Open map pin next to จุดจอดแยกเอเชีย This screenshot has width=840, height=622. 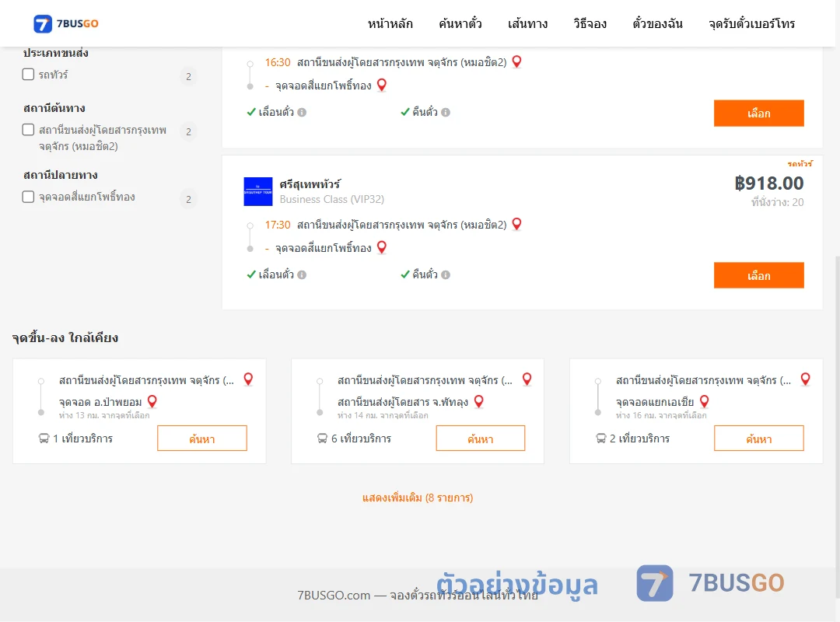(x=705, y=401)
